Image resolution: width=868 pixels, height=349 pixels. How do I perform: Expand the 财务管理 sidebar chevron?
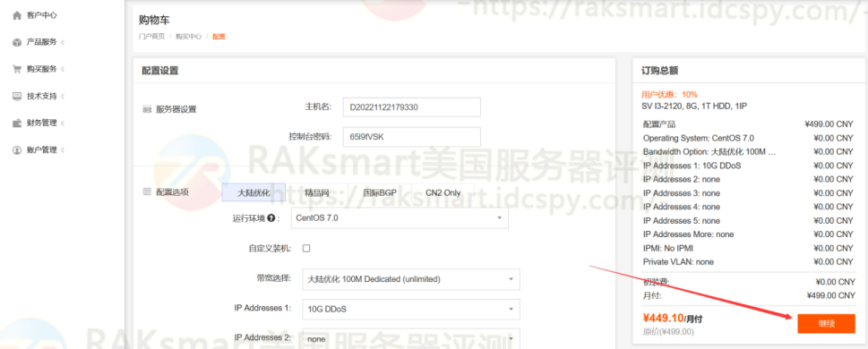tap(63, 123)
